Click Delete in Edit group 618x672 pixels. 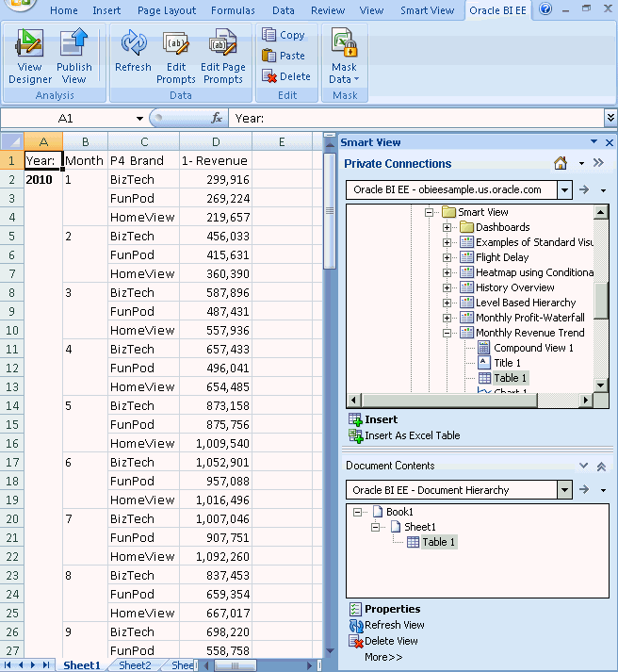286,76
